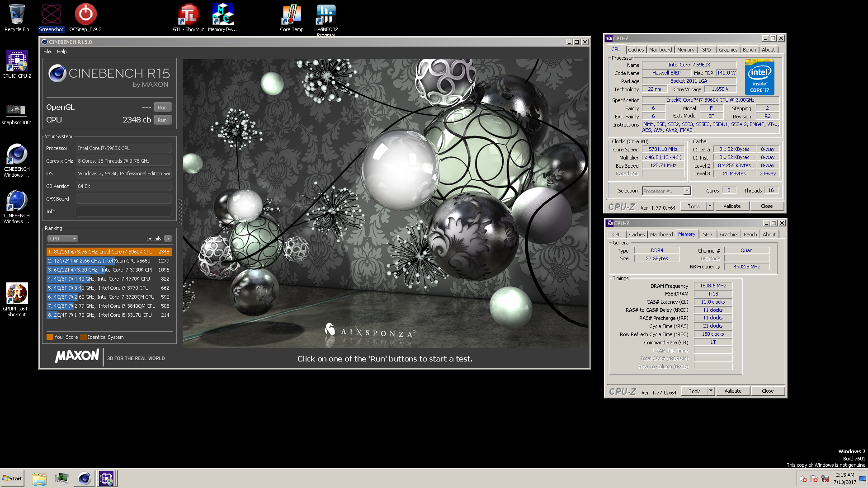
Task: Open Bench tab in top CPU-Z window
Action: [x=749, y=50]
